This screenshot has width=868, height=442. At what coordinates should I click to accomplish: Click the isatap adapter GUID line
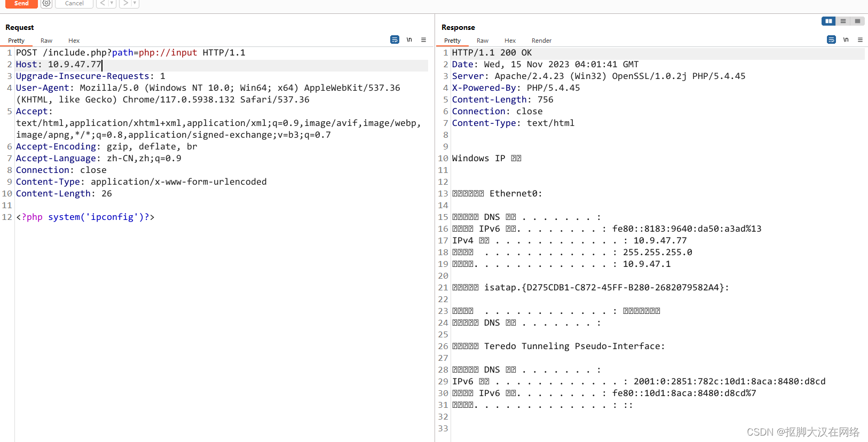591,287
